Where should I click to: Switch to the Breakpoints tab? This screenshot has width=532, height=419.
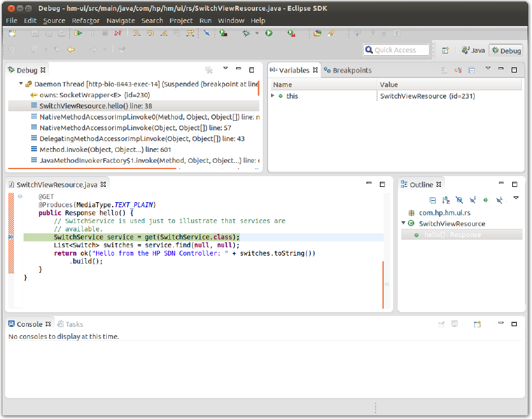347,70
